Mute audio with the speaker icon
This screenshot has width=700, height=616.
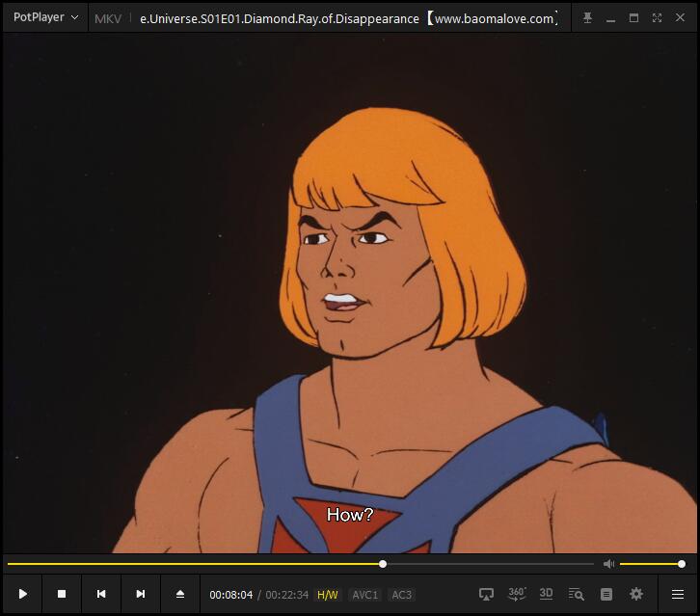coord(608,564)
